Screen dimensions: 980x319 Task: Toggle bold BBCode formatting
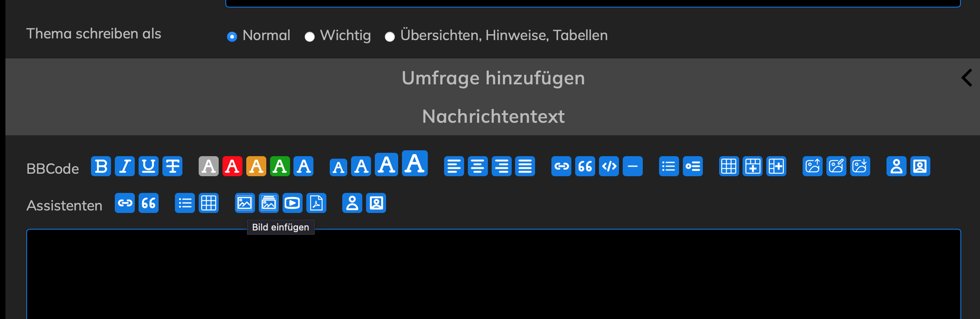101,166
